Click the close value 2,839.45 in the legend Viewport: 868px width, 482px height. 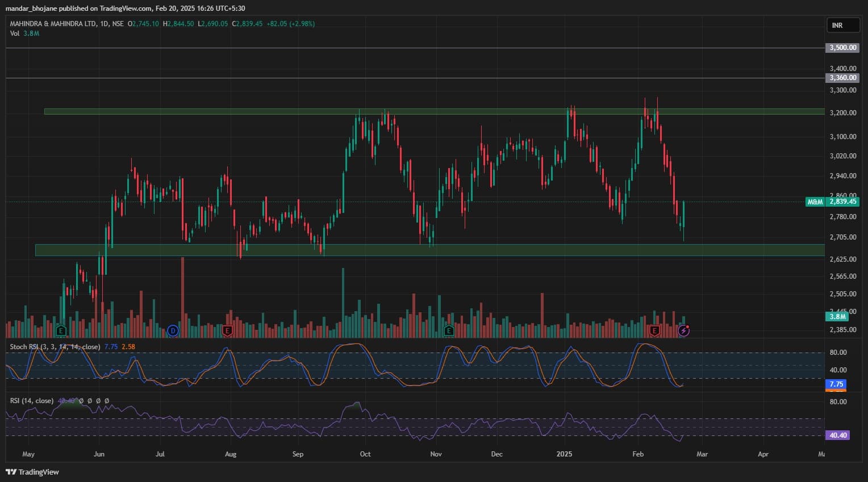pos(249,24)
